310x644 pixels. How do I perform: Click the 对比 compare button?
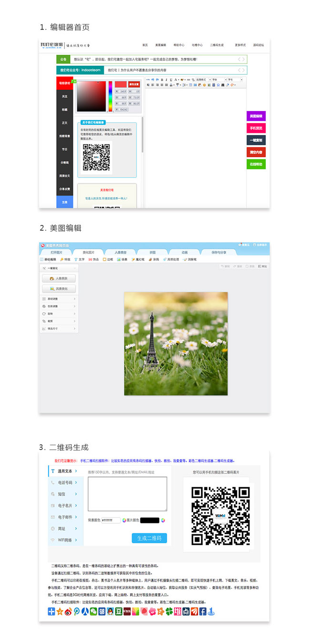[x=262, y=266]
